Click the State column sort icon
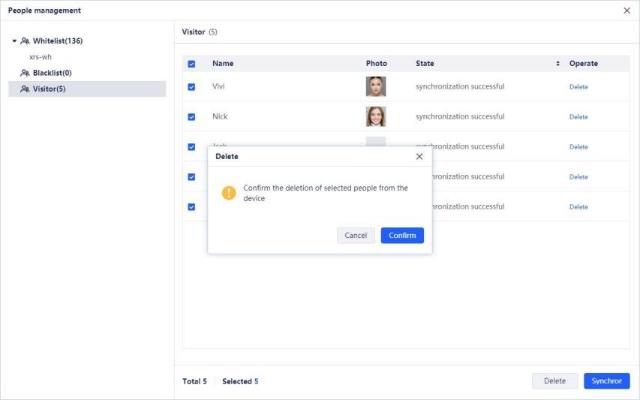Viewport: 640px width, 400px height. tap(558, 63)
